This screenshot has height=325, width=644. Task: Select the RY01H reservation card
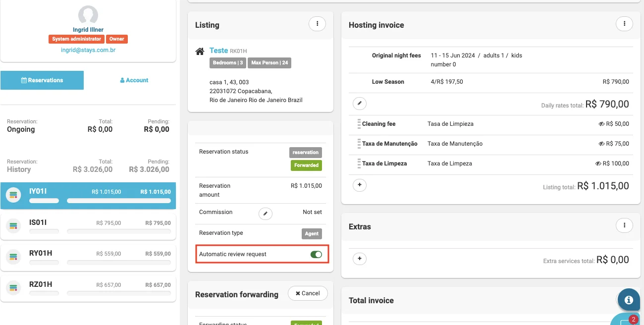(x=88, y=257)
